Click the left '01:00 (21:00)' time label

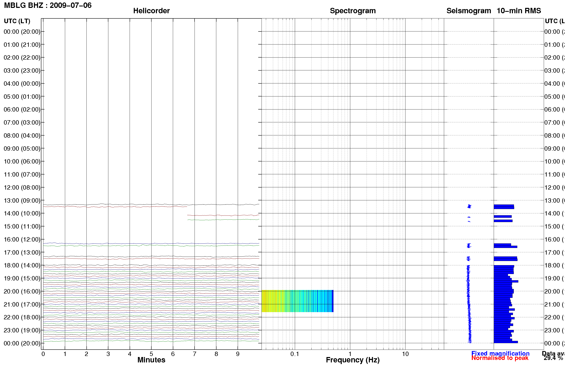point(22,45)
